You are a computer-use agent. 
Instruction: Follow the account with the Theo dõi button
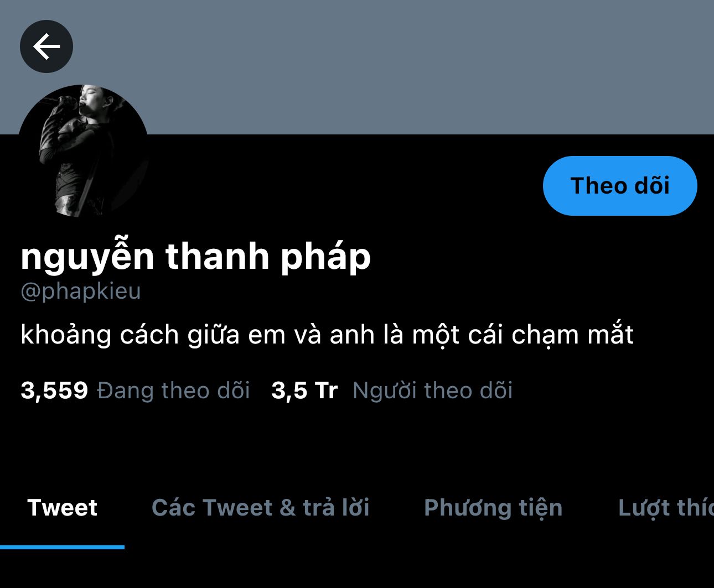[620, 186]
